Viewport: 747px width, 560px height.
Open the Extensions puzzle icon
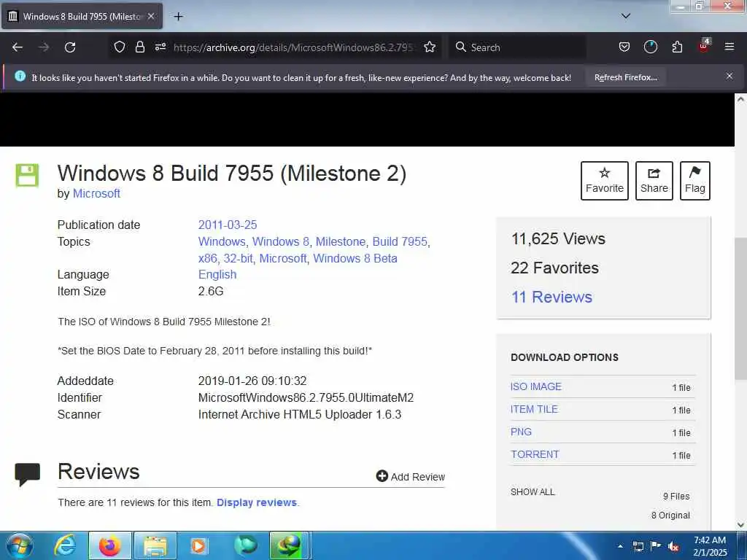click(x=677, y=47)
